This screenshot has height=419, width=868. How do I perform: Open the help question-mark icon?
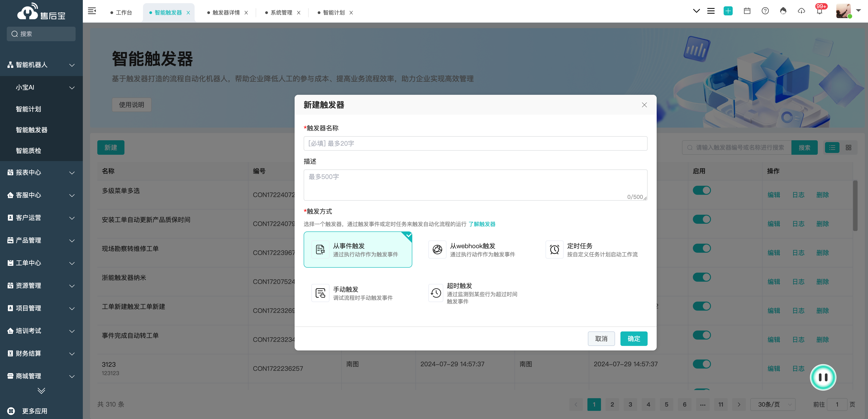[765, 11]
